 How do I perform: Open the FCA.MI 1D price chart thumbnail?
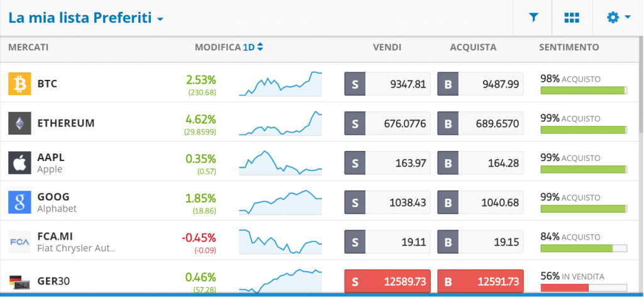(280, 242)
